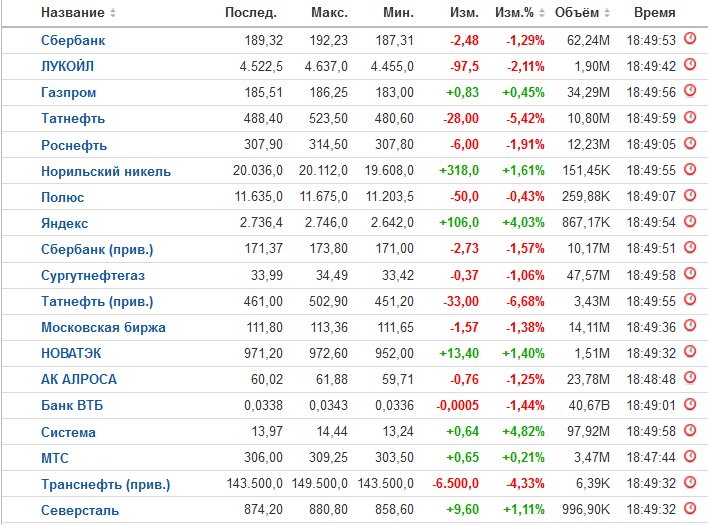This screenshot has height=525, width=708.
Task: Click the Изм. column header
Action: coord(464,13)
